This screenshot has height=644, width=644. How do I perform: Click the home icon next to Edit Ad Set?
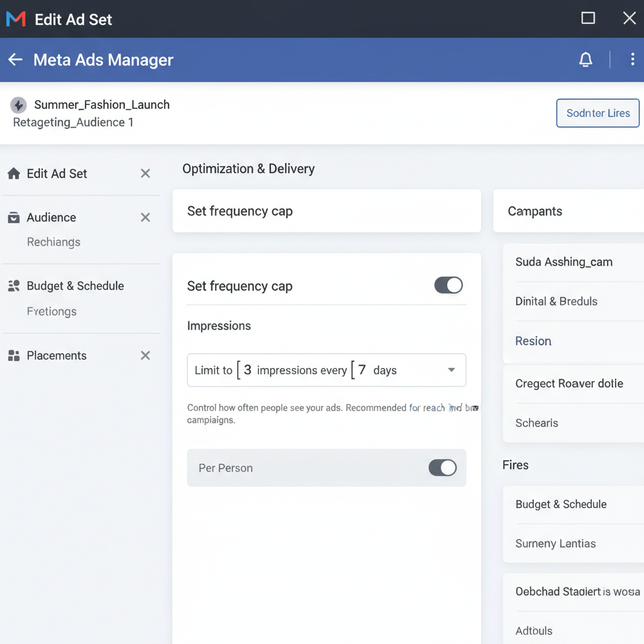coord(13,174)
